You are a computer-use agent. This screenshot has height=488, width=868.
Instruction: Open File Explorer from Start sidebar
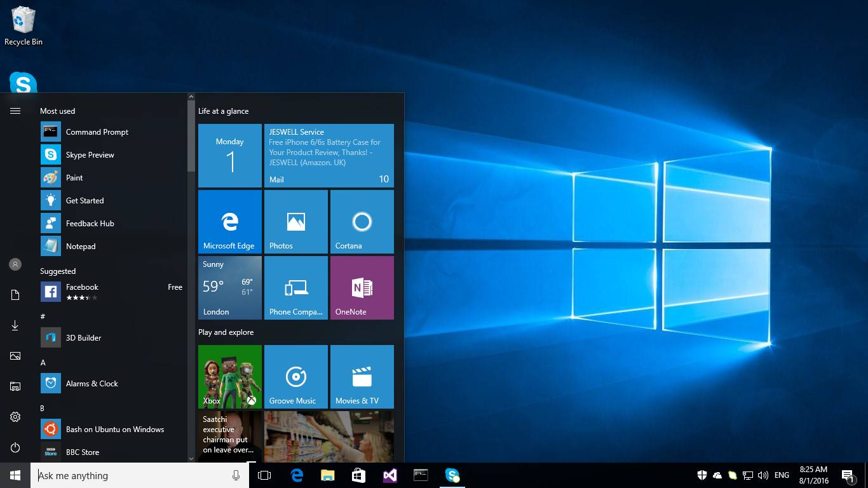coord(15,386)
